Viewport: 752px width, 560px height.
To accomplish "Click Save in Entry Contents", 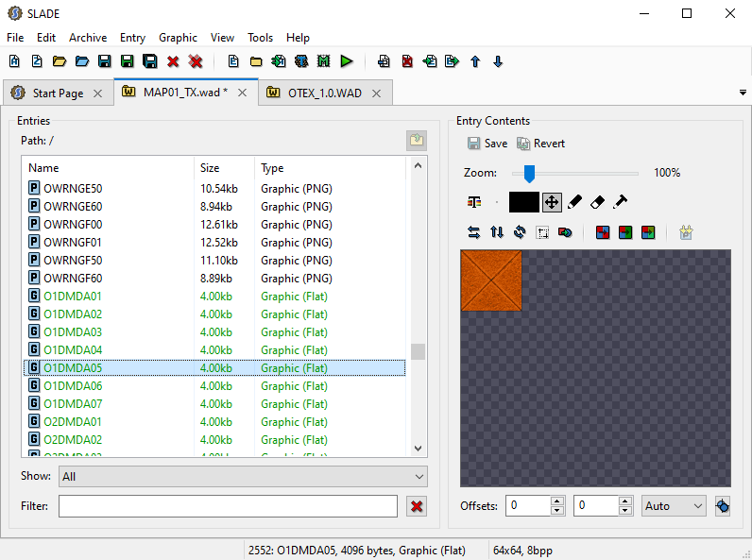I will (x=487, y=144).
